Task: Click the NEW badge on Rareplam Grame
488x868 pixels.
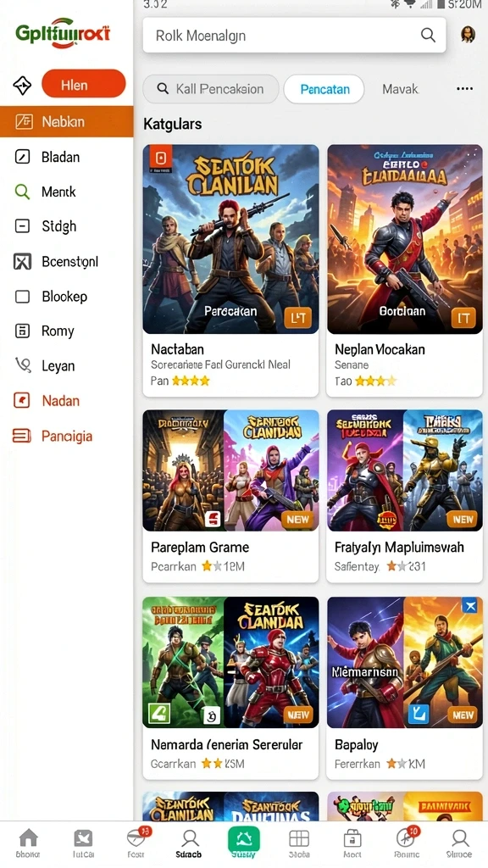Action: (297, 520)
